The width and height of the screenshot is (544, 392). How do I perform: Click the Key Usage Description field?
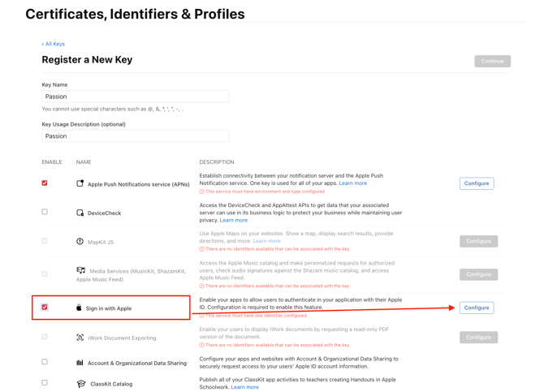[x=136, y=136]
